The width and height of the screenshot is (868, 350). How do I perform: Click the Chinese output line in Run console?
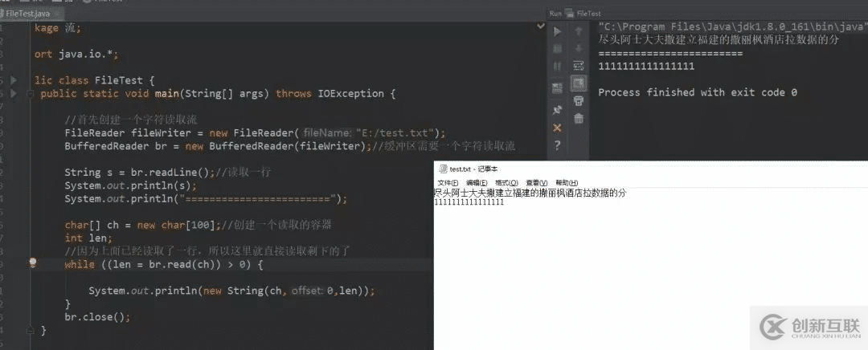719,40
